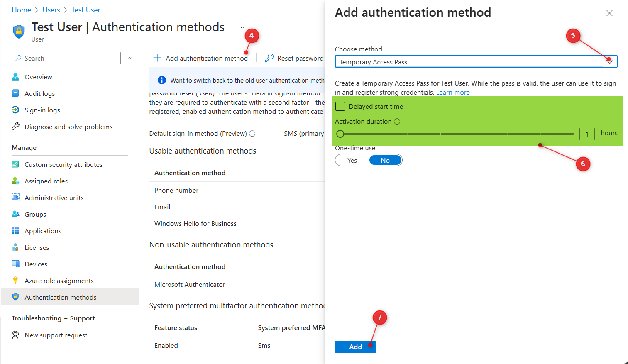The height and width of the screenshot is (364, 628).
Task: Click the key icon beside Reset password
Action: (x=269, y=58)
